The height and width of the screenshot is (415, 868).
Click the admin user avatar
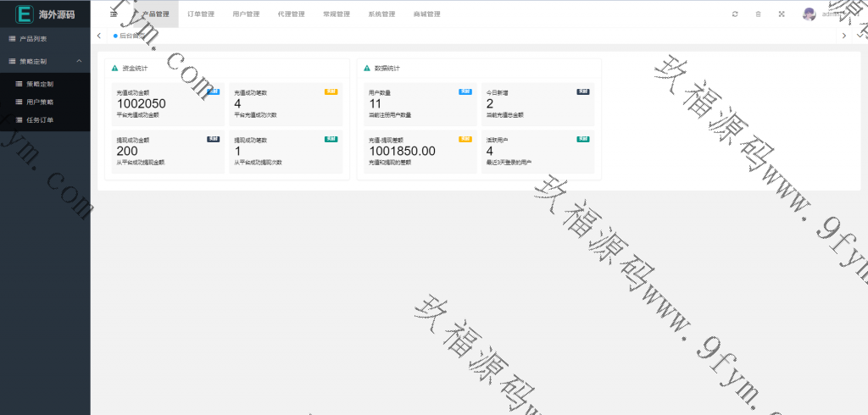click(810, 14)
